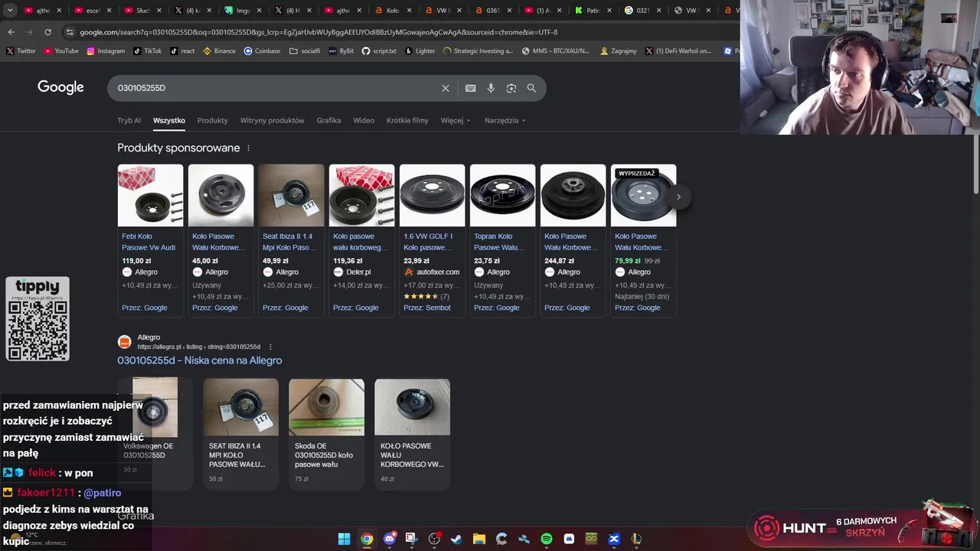Open YouTube bookmark
This screenshot has height=551, width=980.
61,51
